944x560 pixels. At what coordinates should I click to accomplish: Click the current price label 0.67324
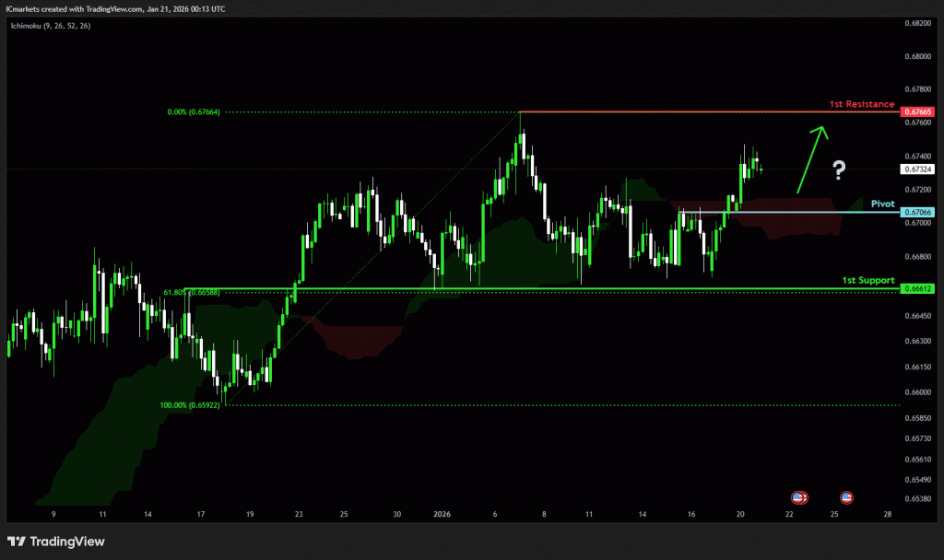click(x=918, y=169)
